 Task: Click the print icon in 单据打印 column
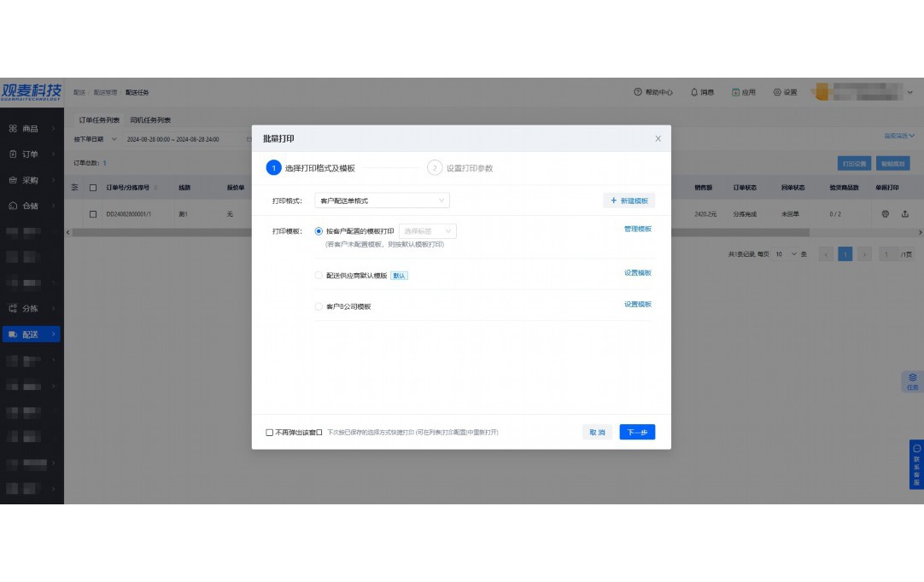click(886, 213)
